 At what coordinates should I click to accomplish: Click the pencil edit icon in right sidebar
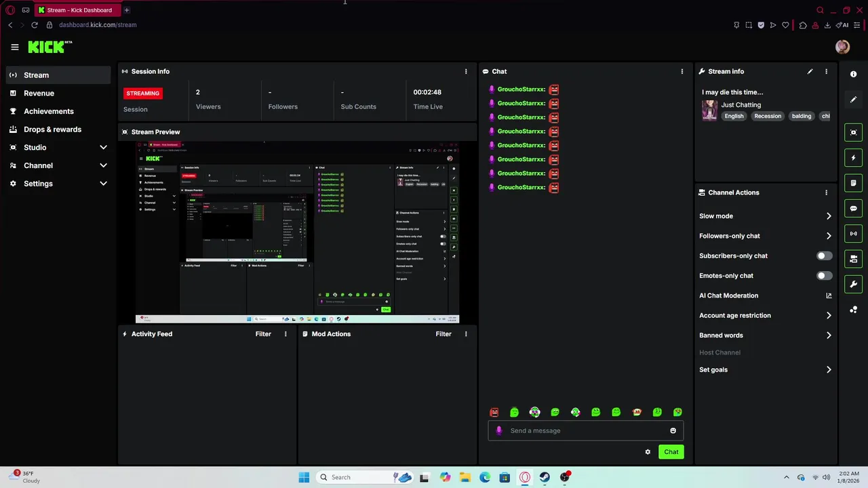[854, 100]
